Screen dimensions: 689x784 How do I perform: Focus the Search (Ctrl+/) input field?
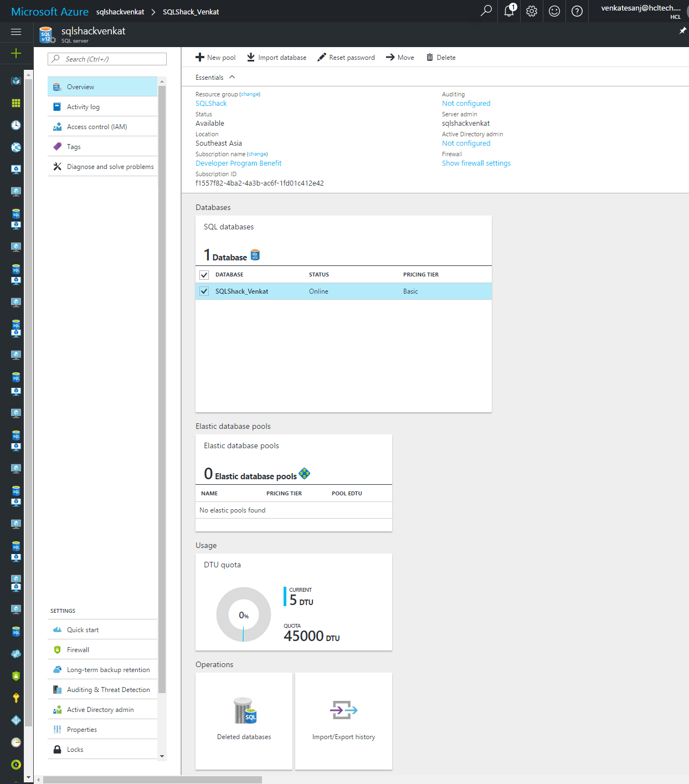107,59
